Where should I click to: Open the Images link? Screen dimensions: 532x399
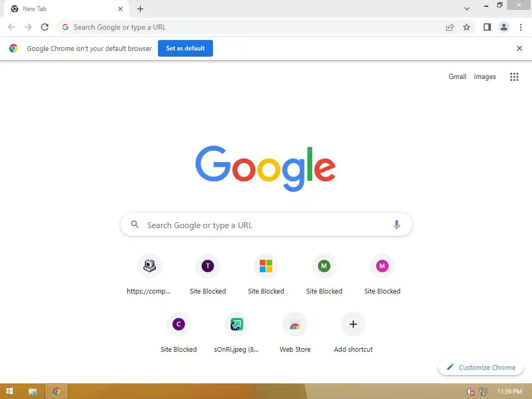(485, 77)
